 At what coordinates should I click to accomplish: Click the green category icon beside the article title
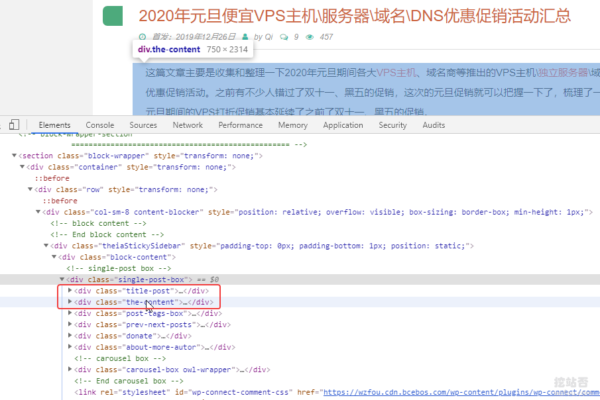click(x=113, y=16)
